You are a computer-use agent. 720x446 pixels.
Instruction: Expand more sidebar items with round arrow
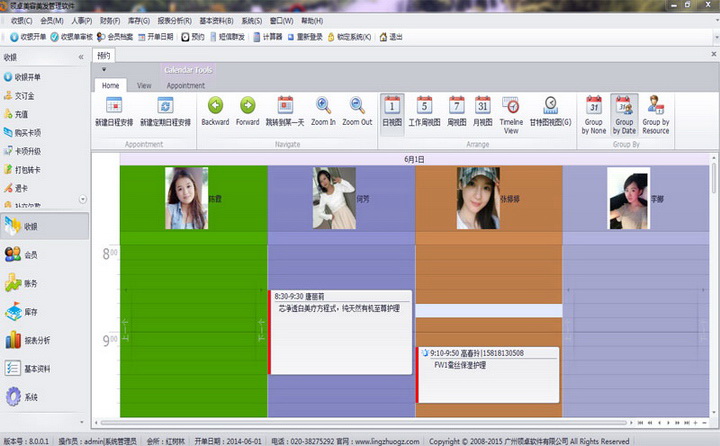(x=83, y=199)
